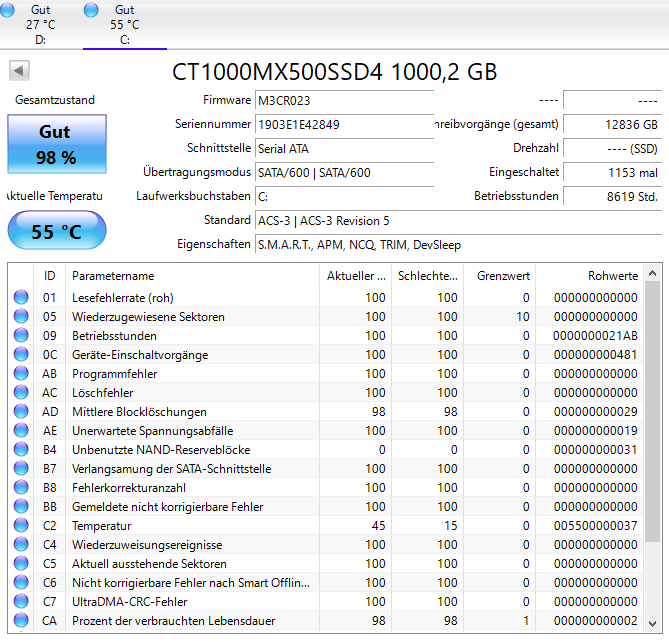The width and height of the screenshot is (669, 642).
Task: Click total writes value 12836 GB
Action: [612, 125]
